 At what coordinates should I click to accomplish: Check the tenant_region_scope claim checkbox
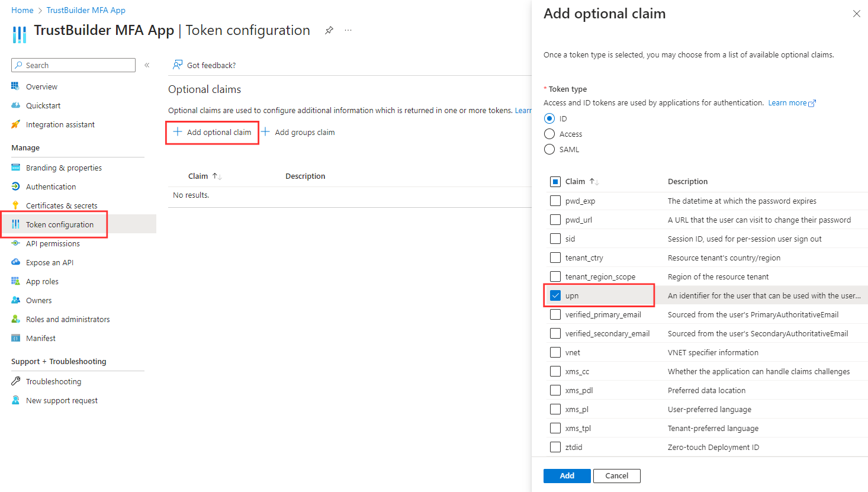[555, 276]
